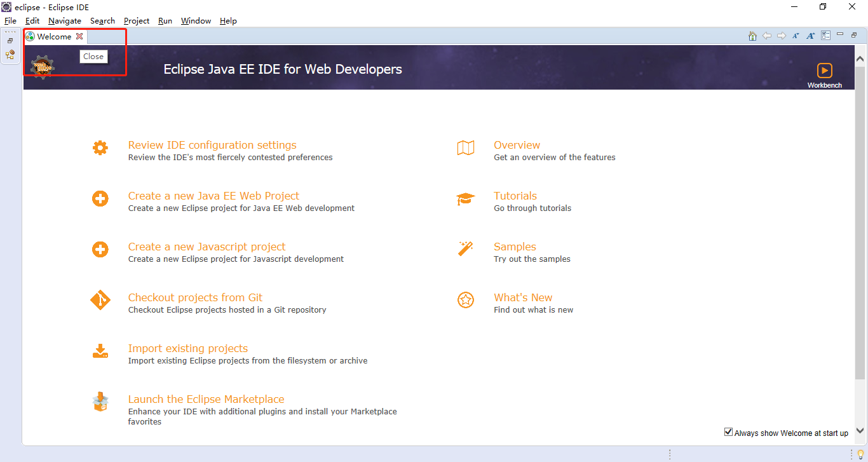Click the lightbulb tip icon in status bar
Screen dimensions: 868x462
[x=860, y=454]
